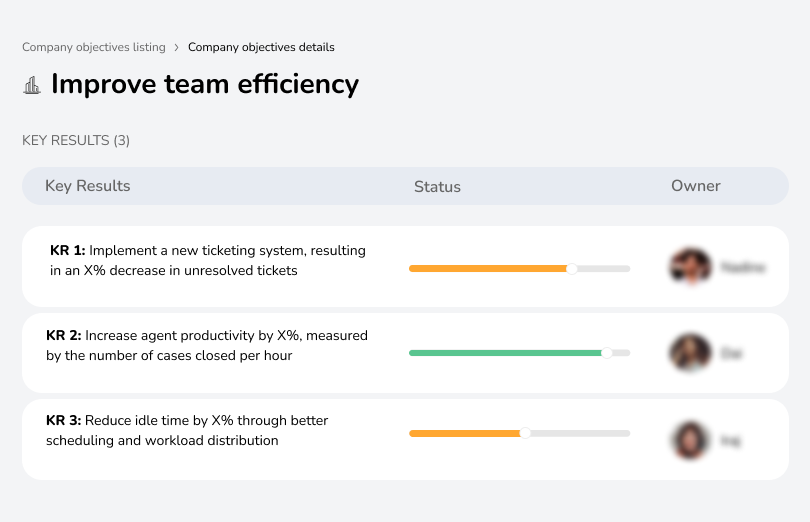Click the Company objectives details breadcrumb

click(x=261, y=47)
